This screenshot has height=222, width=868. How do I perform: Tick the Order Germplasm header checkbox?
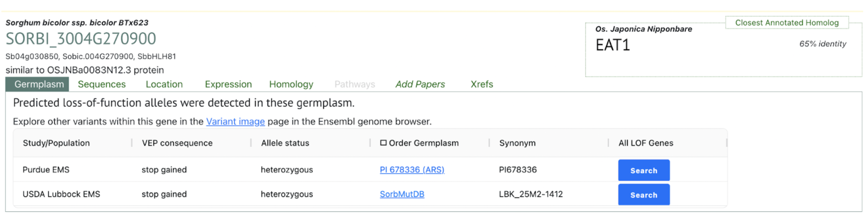383,143
